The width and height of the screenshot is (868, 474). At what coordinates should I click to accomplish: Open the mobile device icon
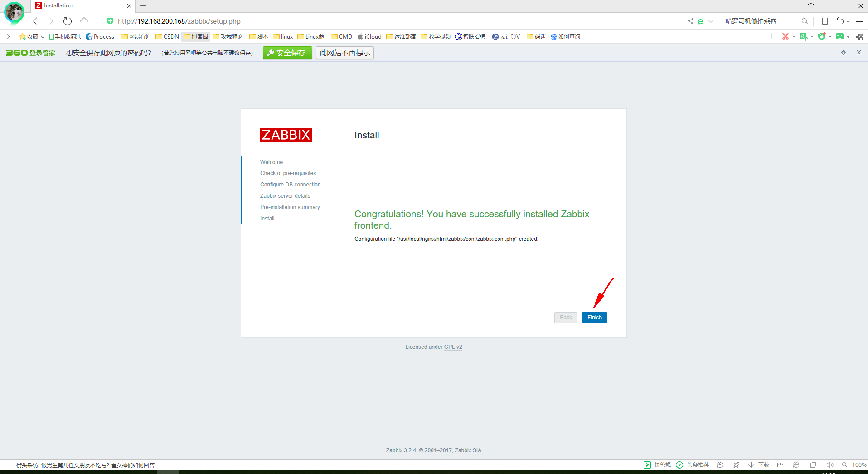click(x=825, y=21)
